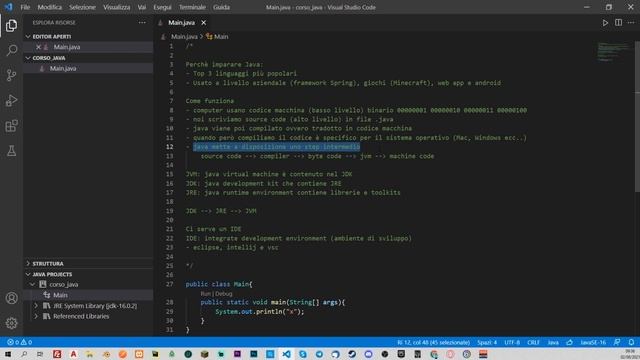
Task: Select language mode Java in status bar
Action: tap(553, 342)
